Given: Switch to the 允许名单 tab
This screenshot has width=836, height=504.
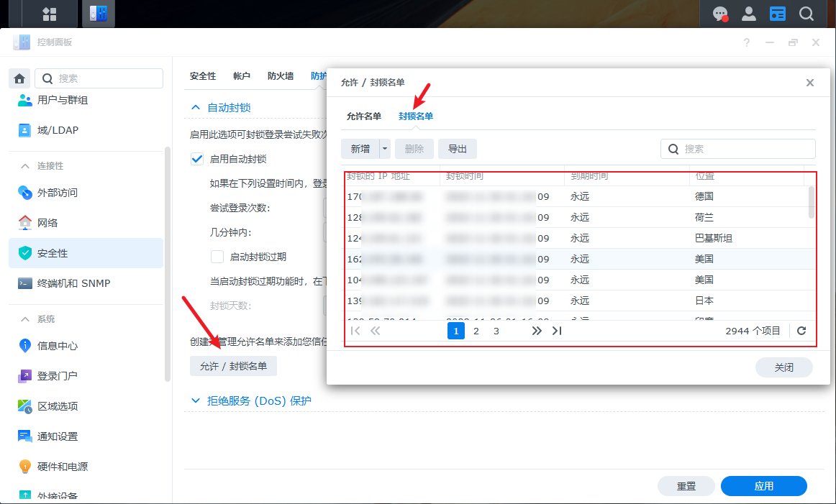Looking at the screenshot, I should [x=363, y=116].
